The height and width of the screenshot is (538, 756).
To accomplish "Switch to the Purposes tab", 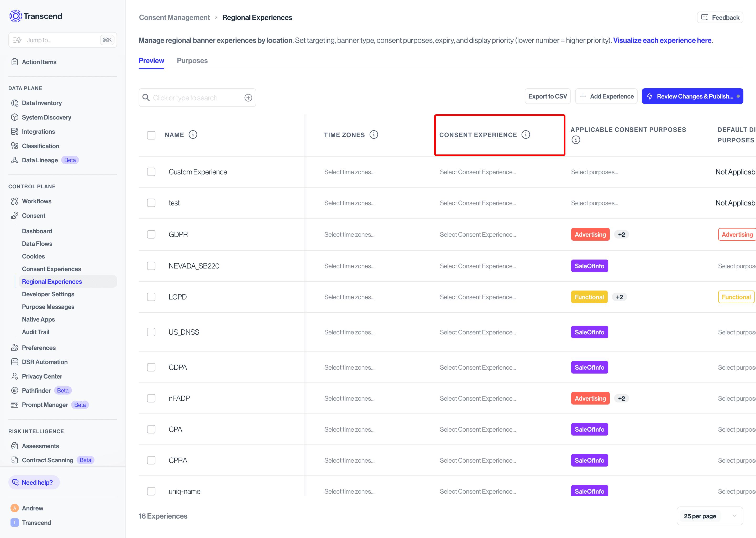I will (192, 61).
